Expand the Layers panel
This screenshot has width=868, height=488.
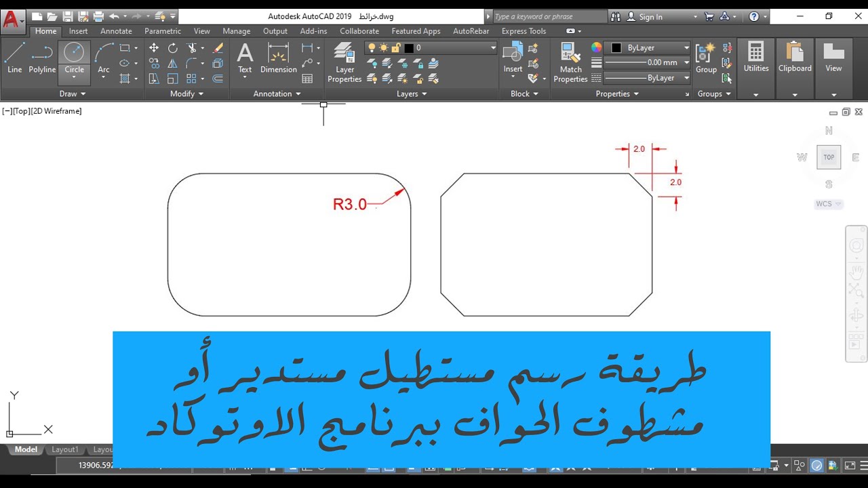tap(412, 94)
